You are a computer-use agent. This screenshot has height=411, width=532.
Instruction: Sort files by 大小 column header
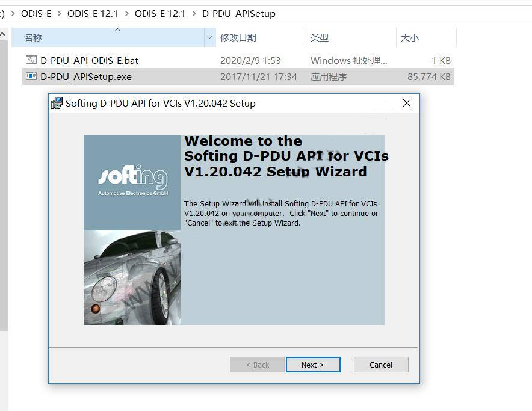click(410, 37)
